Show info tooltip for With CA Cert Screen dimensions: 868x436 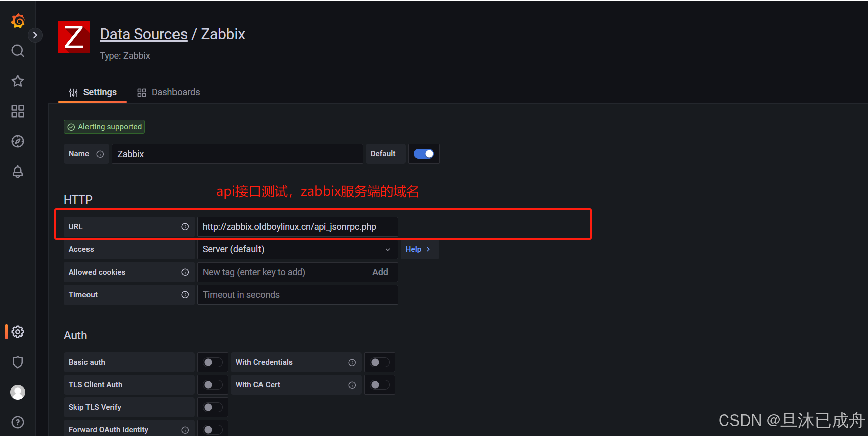point(352,385)
